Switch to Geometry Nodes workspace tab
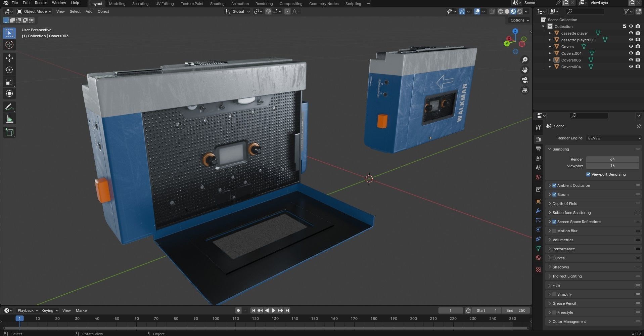This screenshot has height=336, width=644. pyautogui.click(x=324, y=4)
